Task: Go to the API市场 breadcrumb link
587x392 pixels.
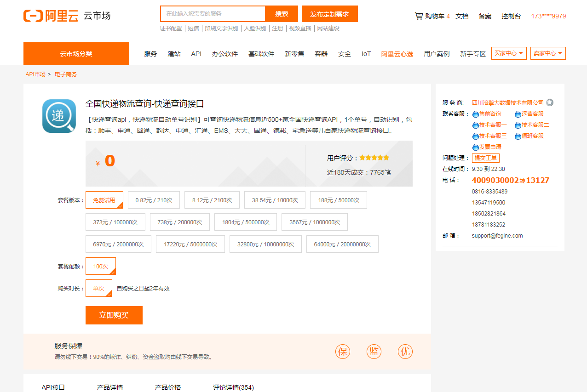Action: pos(35,74)
